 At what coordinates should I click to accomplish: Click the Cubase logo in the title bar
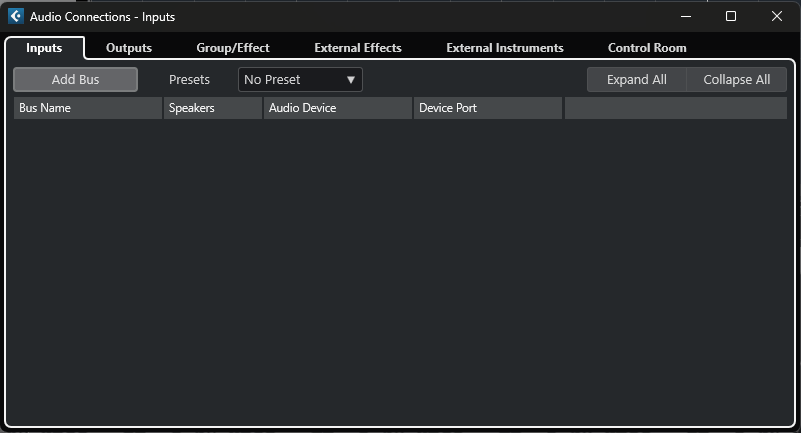[x=15, y=16]
